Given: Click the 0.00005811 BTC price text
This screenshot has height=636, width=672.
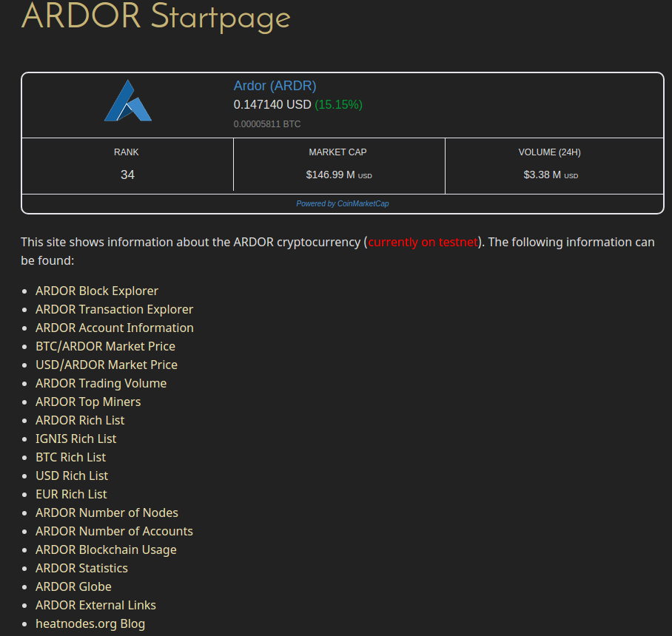Looking at the screenshot, I should (x=267, y=124).
